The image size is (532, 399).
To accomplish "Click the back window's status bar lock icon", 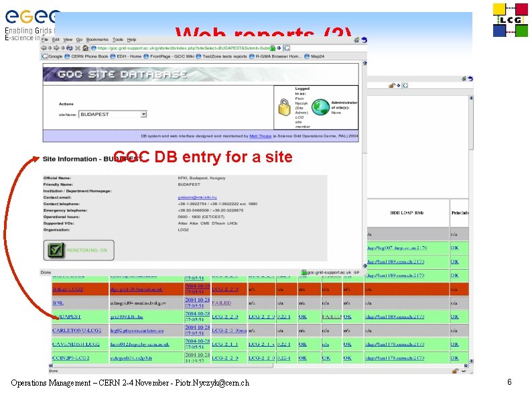I will point(455,371).
